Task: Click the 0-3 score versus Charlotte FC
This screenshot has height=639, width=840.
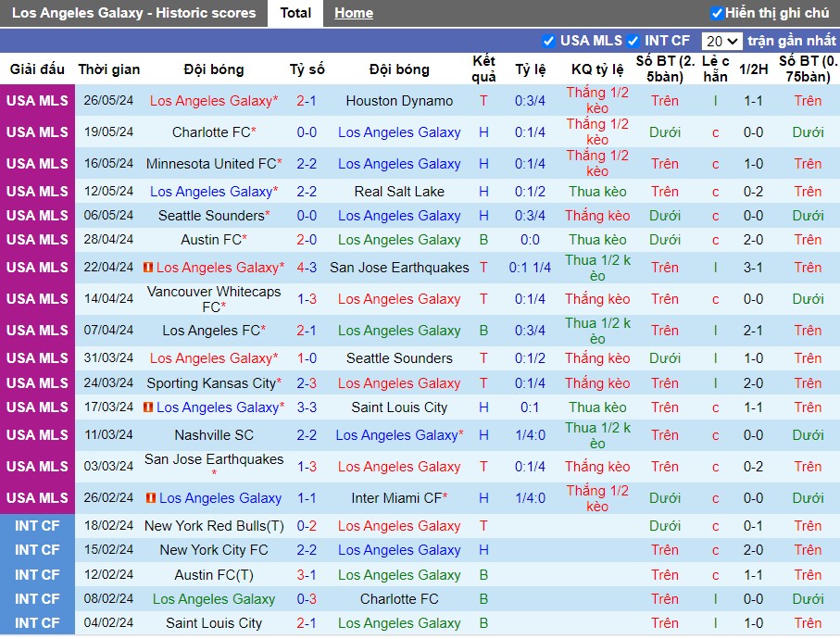Action: [307, 599]
